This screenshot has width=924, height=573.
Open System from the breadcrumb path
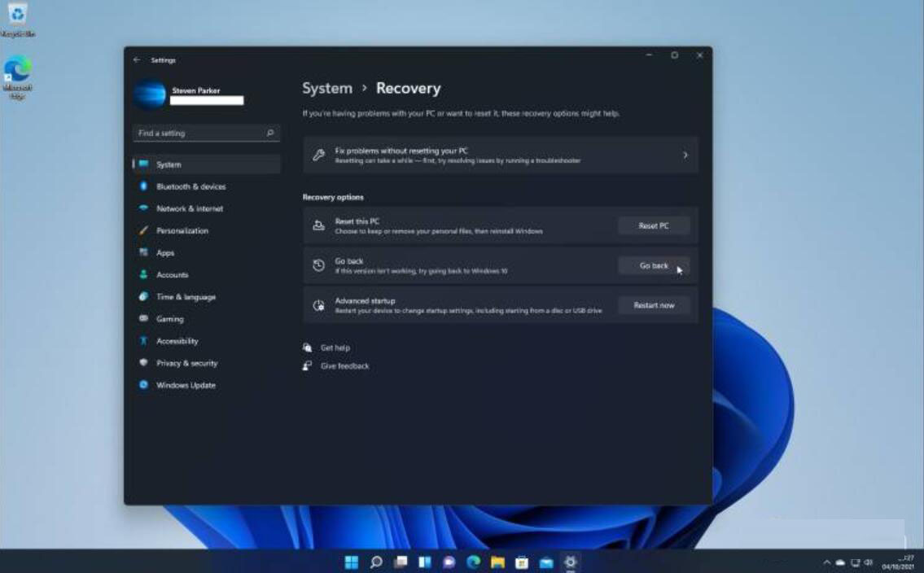point(327,88)
